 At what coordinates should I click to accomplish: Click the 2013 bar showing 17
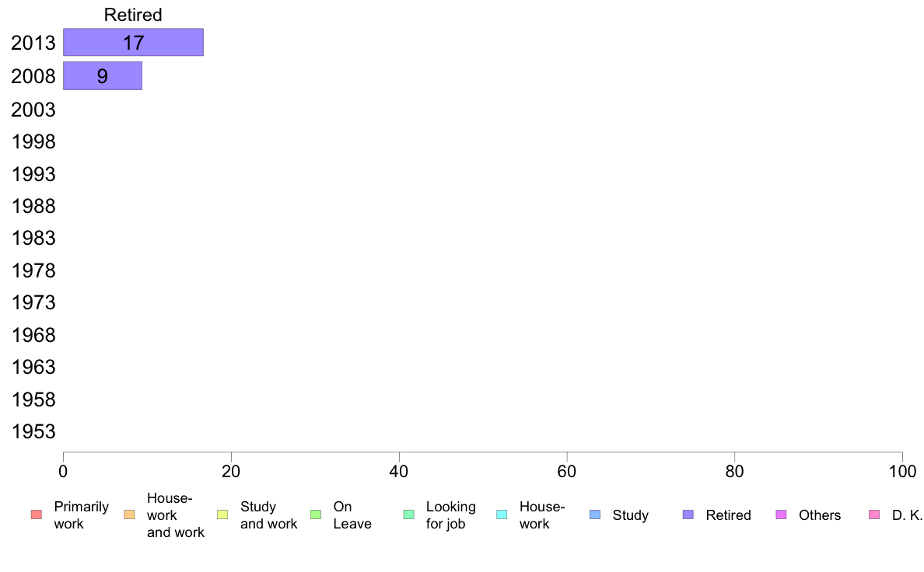133,43
